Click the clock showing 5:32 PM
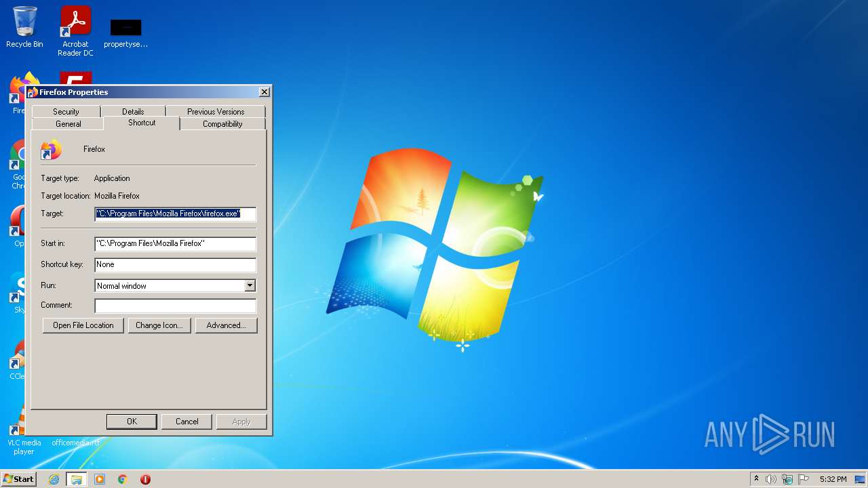The height and width of the screenshot is (488, 868). (833, 479)
